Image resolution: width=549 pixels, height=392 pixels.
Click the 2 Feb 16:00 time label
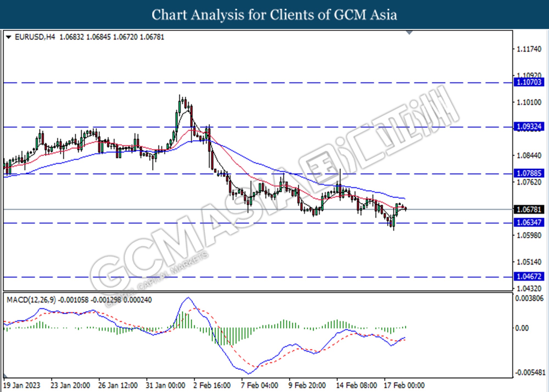pos(212,385)
